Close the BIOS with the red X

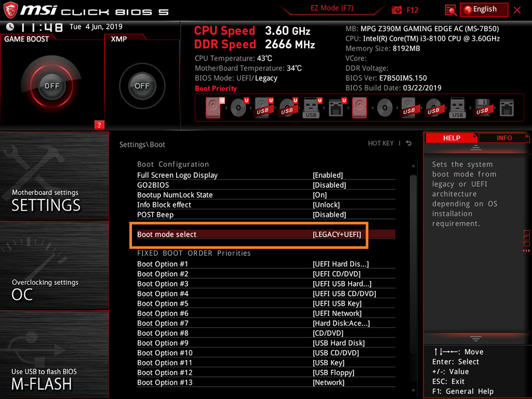[x=518, y=10]
